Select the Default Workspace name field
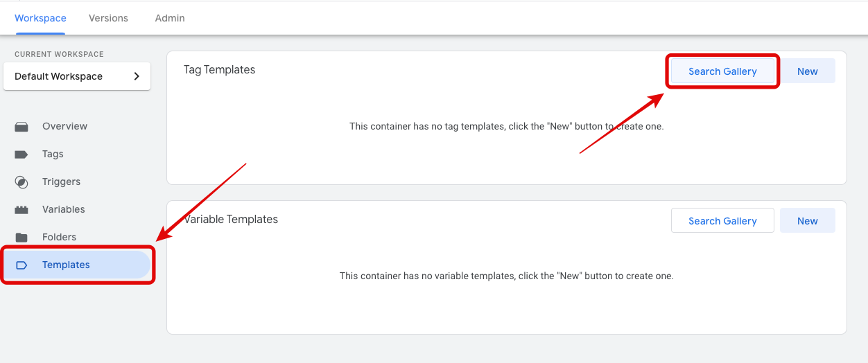868x363 pixels. click(x=59, y=76)
